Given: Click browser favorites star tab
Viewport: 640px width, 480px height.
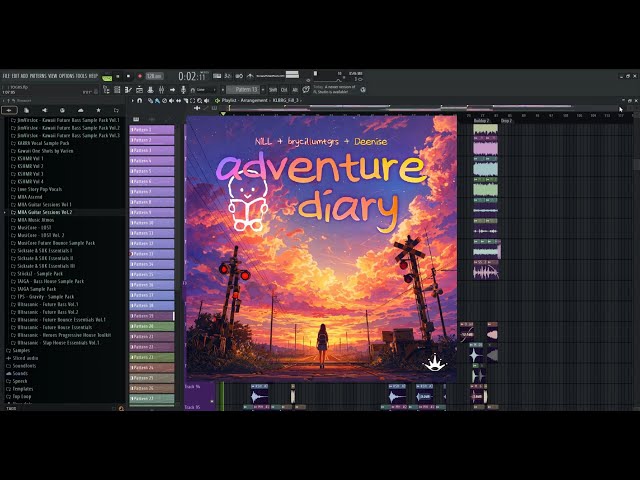Looking at the screenshot, I should (98, 110).
